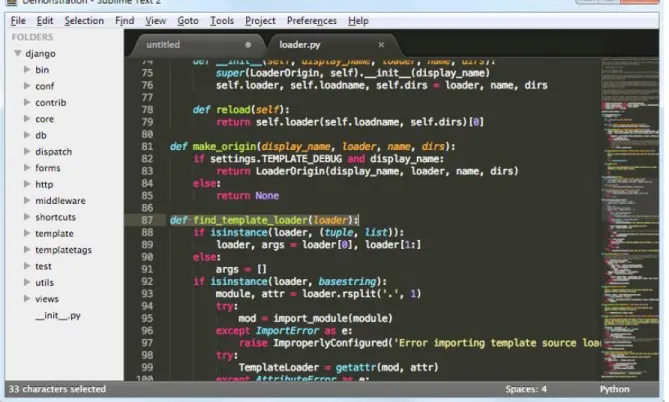Image resolution: width=669 pixels, height=402 pixels.
Task: Expand the db folder arrow
Action: [27, 135]
